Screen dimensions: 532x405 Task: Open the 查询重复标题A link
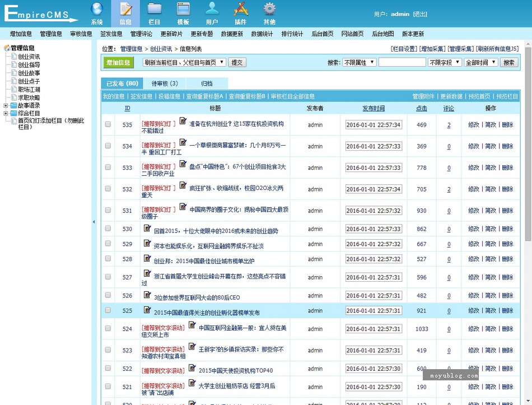click(204, 96)
